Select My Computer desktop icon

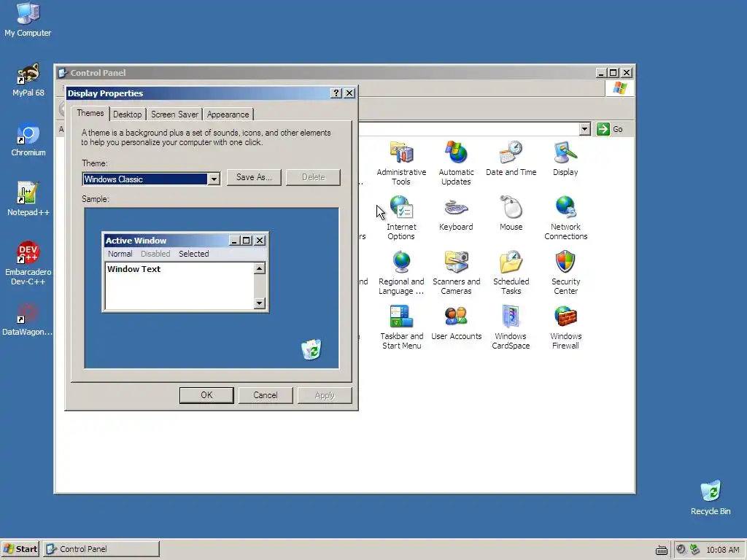28,20
